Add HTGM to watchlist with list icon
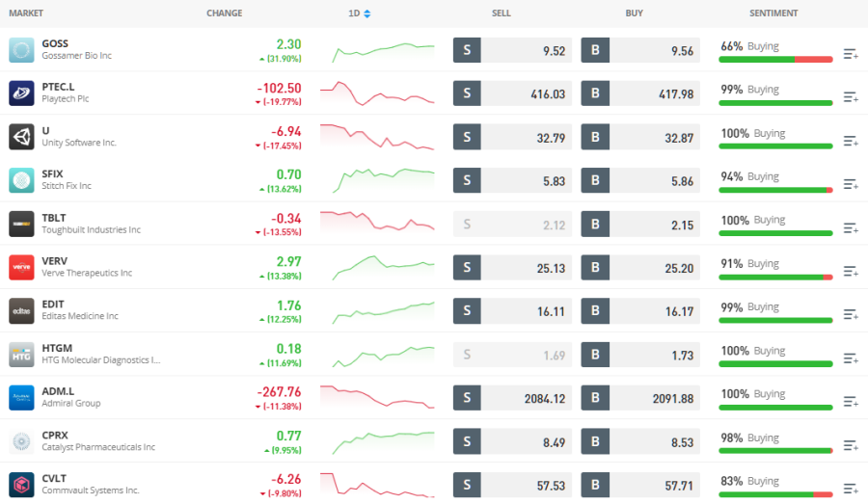The height and width of the screenshot is (504, 868). pyautogui.click(x=851, y=358)
